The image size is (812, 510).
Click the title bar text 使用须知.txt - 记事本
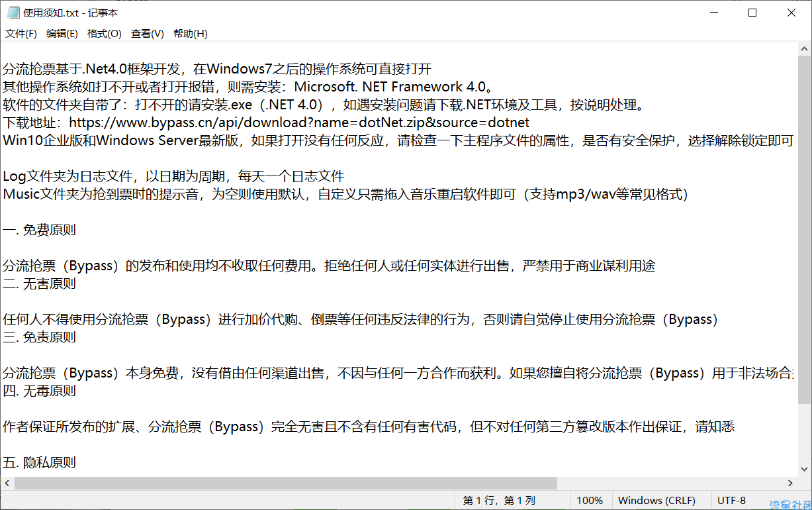coord(71,13)
